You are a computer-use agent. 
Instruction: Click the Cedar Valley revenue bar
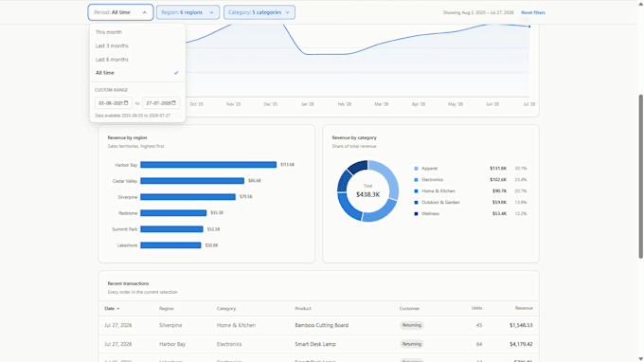[x=192, y=181]
